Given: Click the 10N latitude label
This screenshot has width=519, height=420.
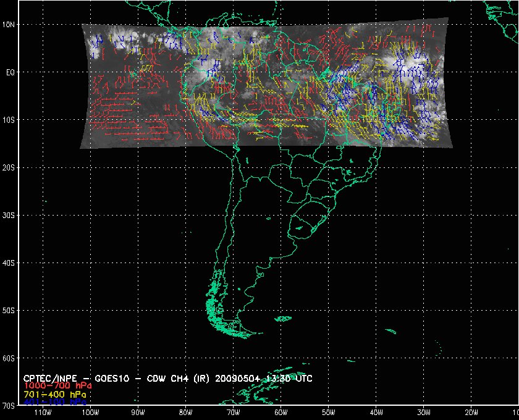Looking at the screenshot, I should click(x=9, y=25).
